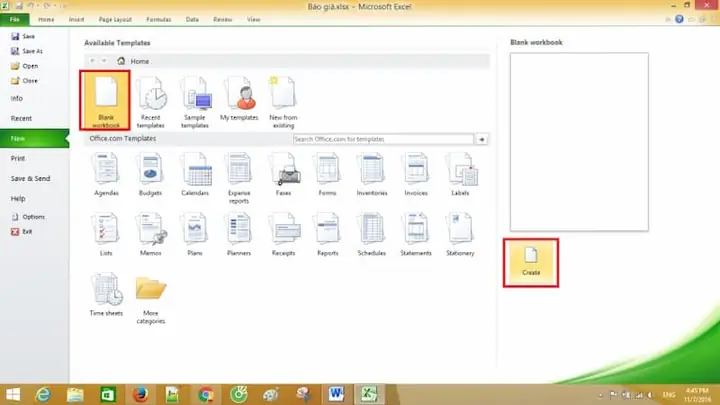Screen dimensions: 720x405
Task: Open the Plans template category
Action: [x=195, y=234]
